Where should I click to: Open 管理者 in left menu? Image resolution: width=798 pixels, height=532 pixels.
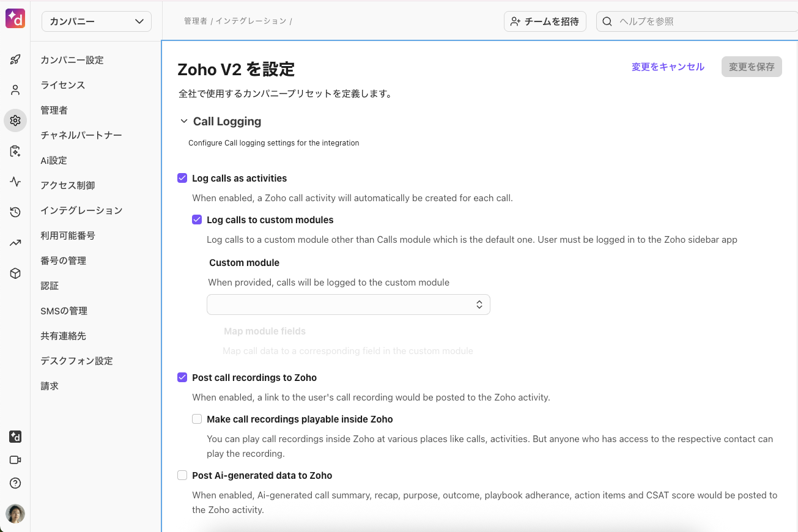54,110
